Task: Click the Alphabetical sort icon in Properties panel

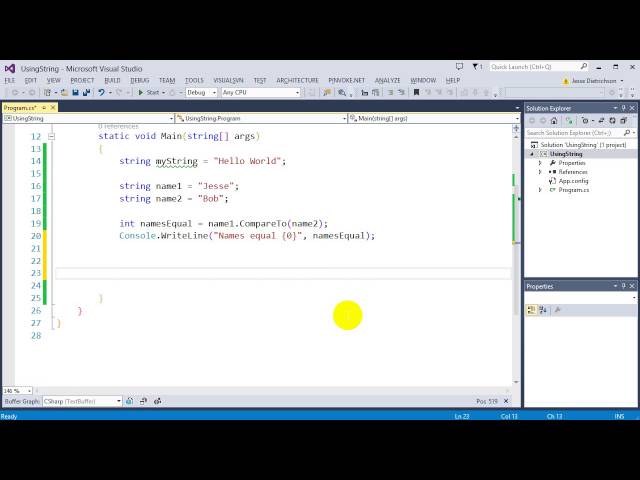Action: tap(543, 310)
